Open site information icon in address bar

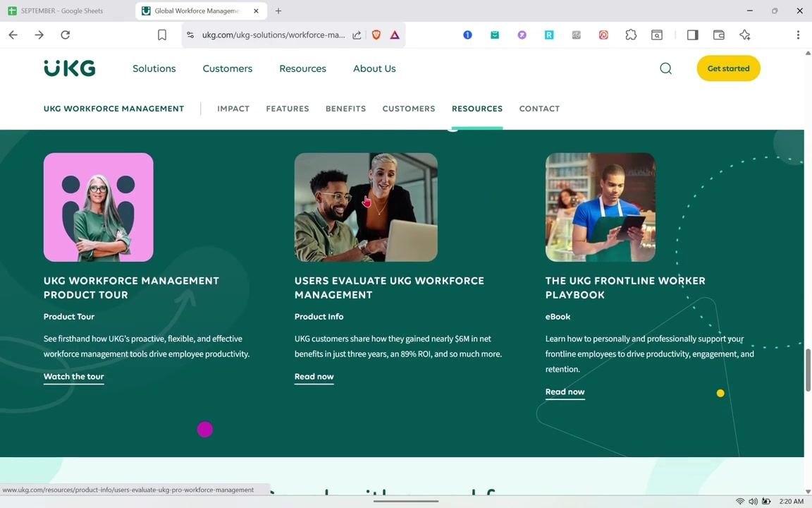(x=190, y=35)
